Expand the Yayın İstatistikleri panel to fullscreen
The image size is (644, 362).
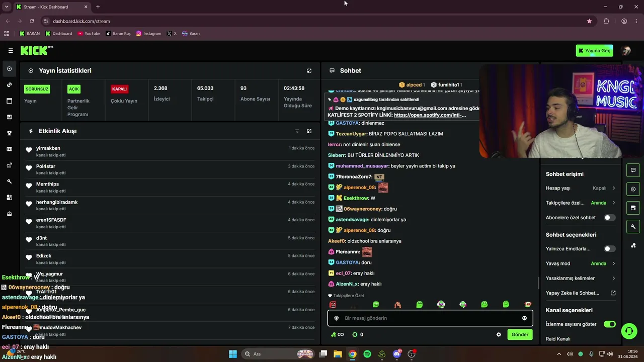point(309,71)
